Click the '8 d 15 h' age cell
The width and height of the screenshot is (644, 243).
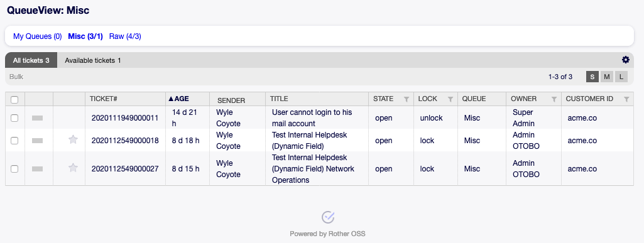[185, 169]
